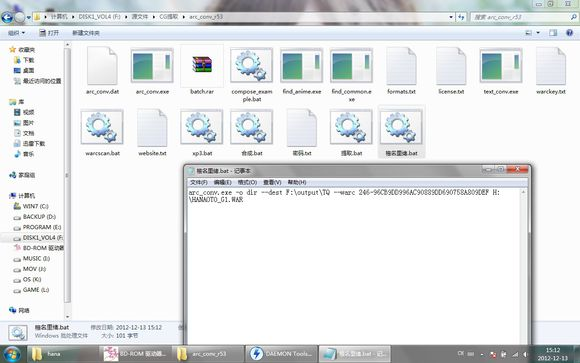Screen dimensions: 580x363
Task: Open the address bar history dropdown arrow
Action: click(x=451, y=17)
